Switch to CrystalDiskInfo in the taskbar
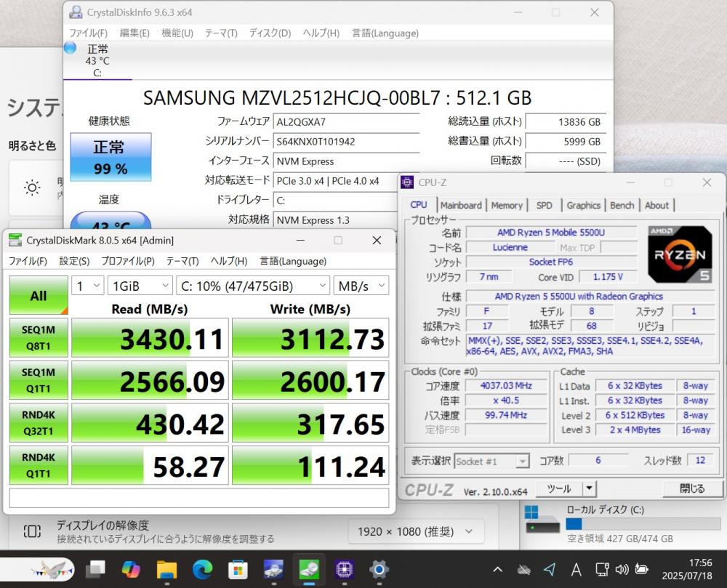This screenshot has height=588, width=727. coord(273,569)
